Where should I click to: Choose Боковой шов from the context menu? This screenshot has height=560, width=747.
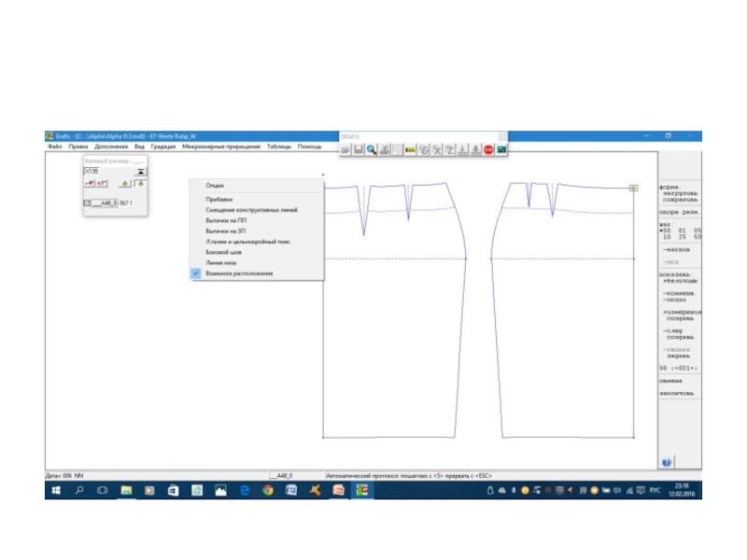click(223, 252)
